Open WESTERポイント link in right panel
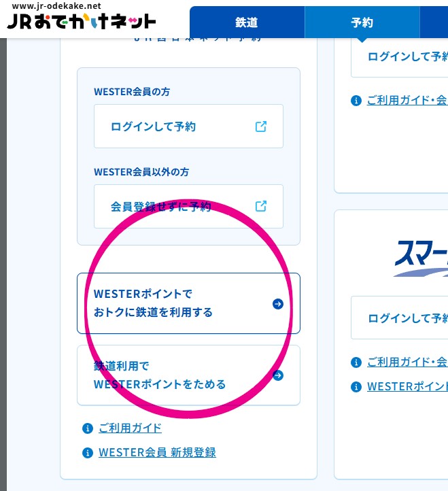This screenshot has width=448, height=491. (x=407, y=386)
